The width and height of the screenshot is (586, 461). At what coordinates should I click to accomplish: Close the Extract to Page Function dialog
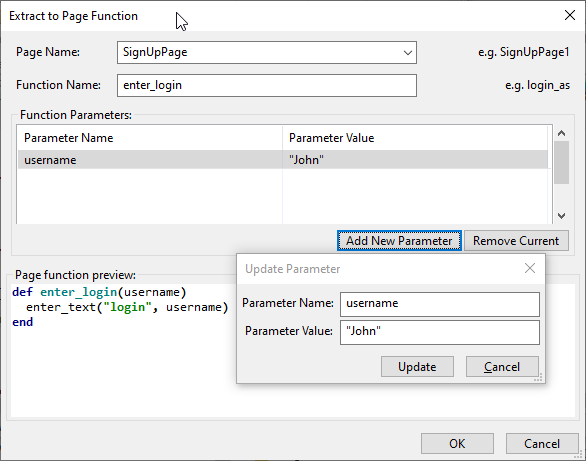pyautogui.click(x=570, y=15)
